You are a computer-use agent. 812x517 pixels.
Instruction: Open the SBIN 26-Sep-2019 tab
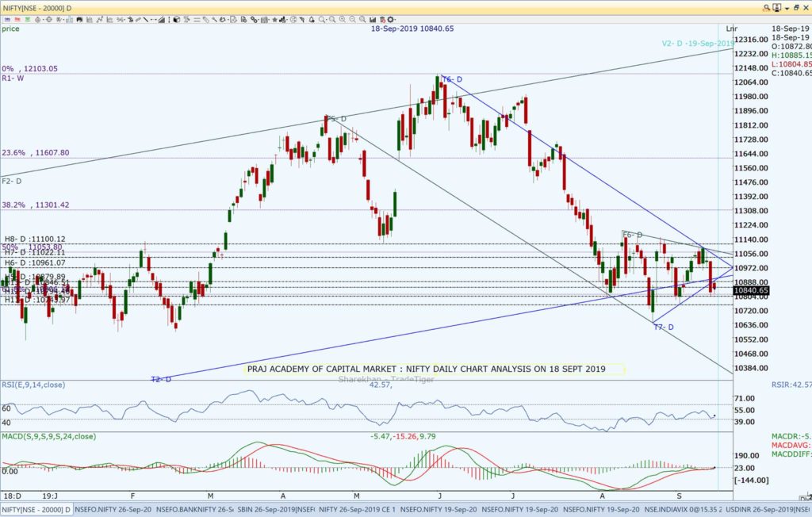point(276,510)
